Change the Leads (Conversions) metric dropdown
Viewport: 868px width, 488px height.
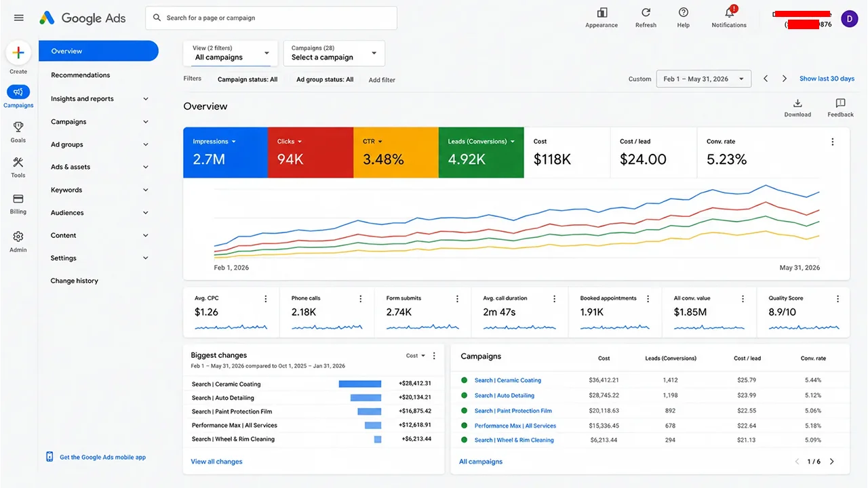click(481, 142)
